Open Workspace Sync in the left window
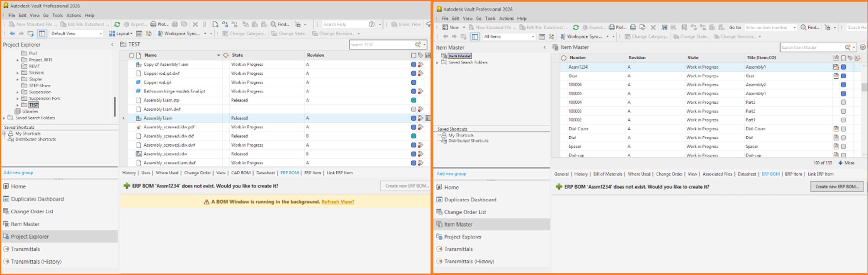Viewport: 868px width, 275px height. coord(178,34)
